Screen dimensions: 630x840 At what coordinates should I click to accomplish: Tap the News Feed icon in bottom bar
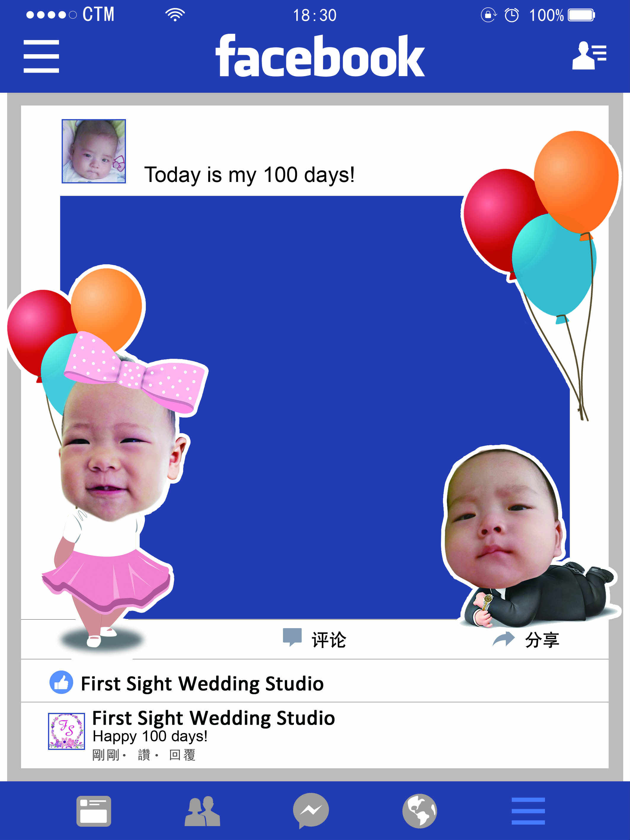(93, 811)
